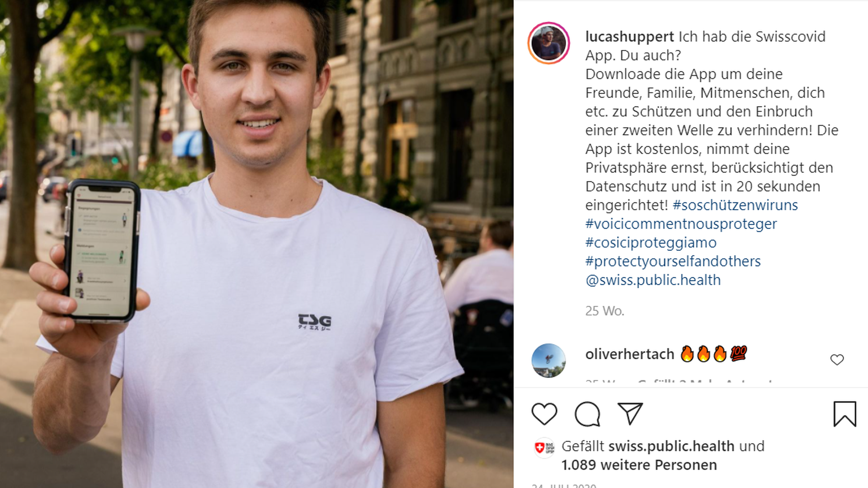The image size is (868, 488).
Task: Share post via paper plane icon
Action: point(630,413)
